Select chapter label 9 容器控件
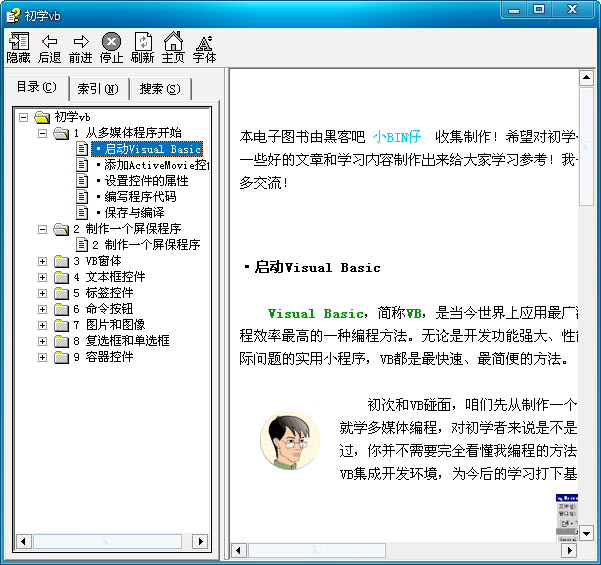 click(103, 357)
